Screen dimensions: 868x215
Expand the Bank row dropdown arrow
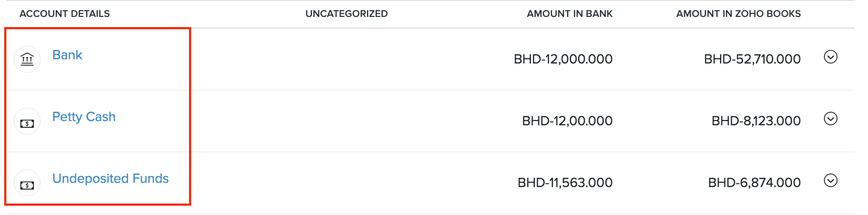pos(830,57)
